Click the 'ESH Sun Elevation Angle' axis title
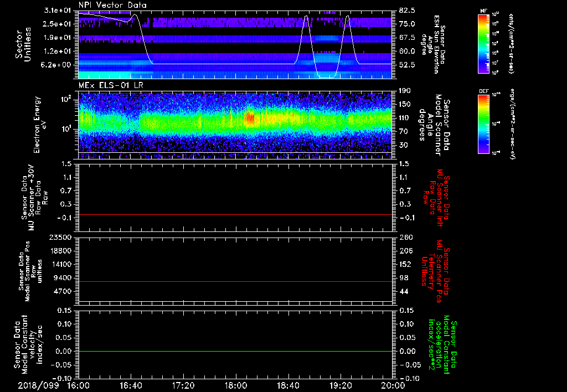Viewport: 567px width, 392px height. coord(434,44)
